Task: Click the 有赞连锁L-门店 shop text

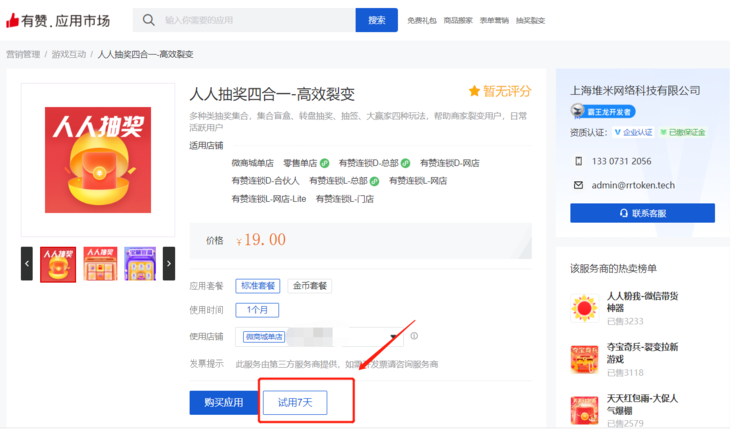Action: [345, 199]
